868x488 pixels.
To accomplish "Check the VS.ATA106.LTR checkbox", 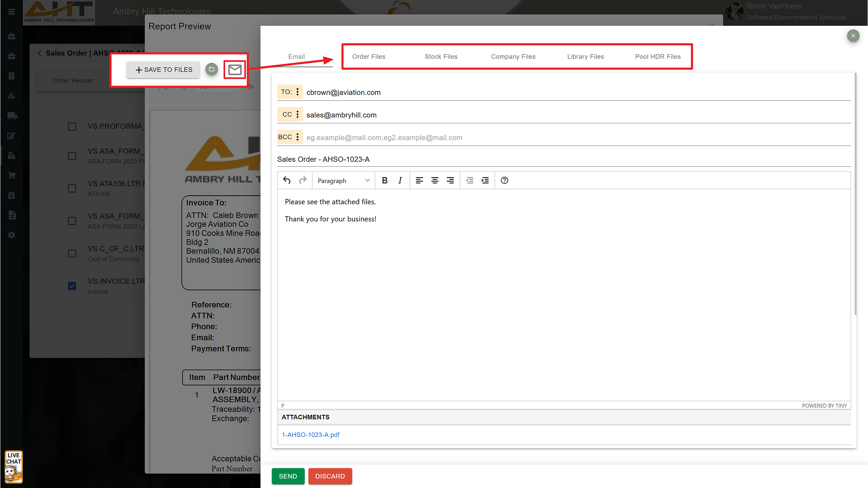I will pyautogui.click(x=72, y=188).
